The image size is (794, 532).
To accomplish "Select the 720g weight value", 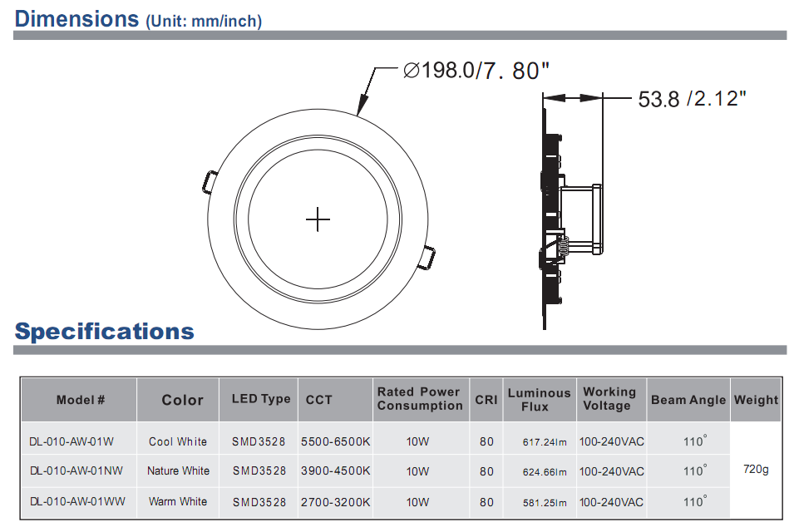I will 756,471.
